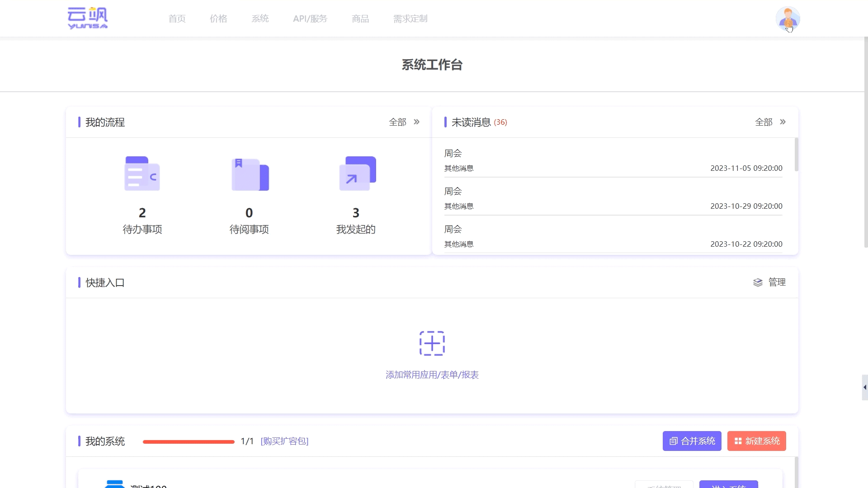Click the Yunsa logo

point(88,18)
